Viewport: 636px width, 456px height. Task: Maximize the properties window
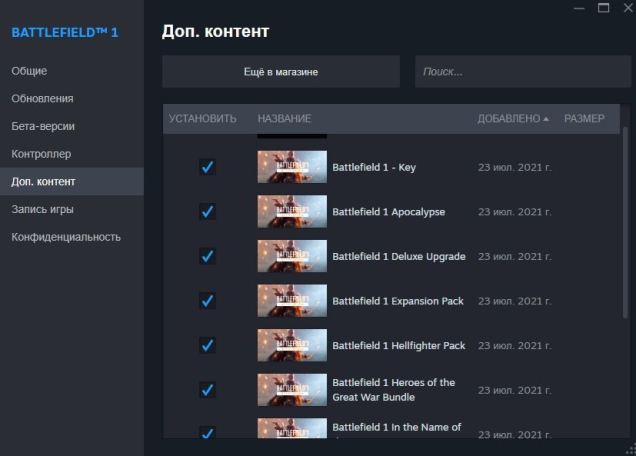tap(604, 8)
